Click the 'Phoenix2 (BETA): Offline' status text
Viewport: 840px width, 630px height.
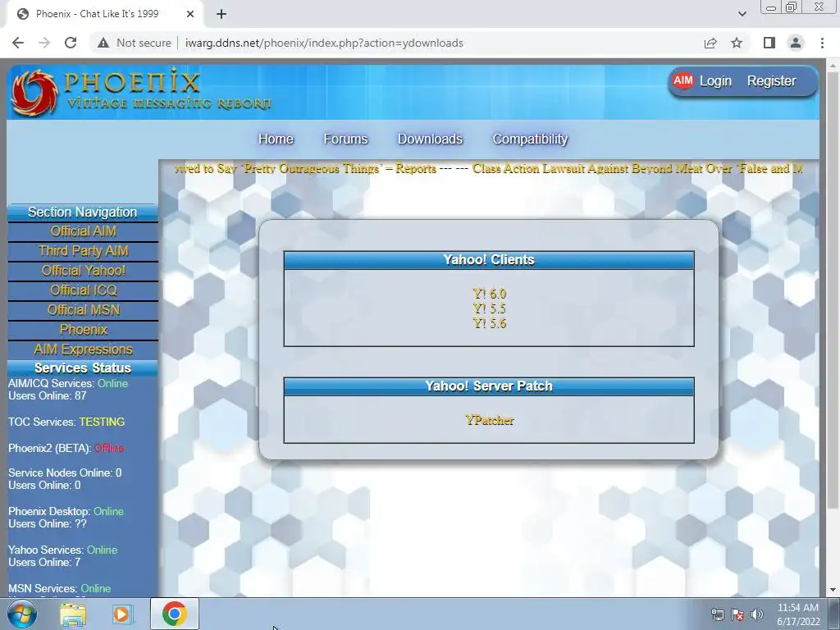tap(66, 449)
